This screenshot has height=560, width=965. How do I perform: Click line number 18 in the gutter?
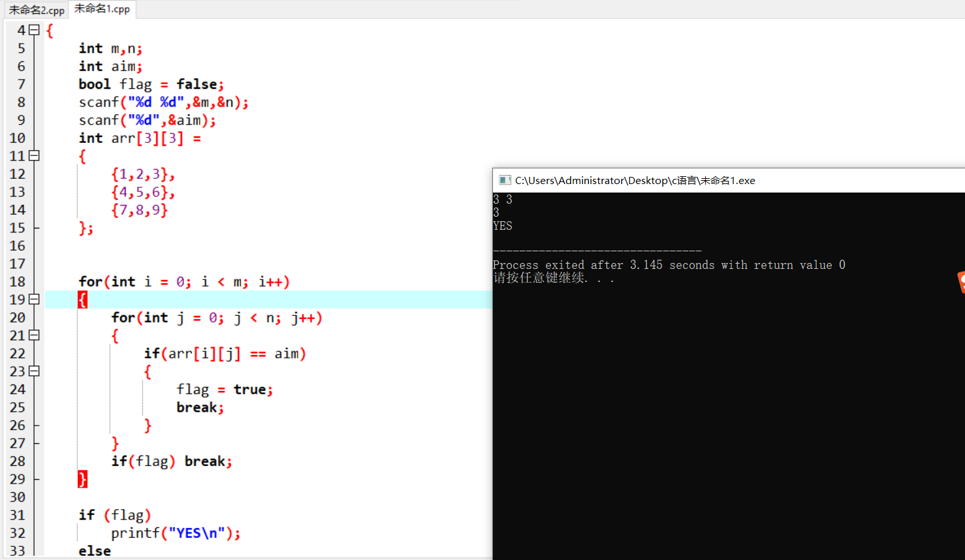(x=18, y=282)
